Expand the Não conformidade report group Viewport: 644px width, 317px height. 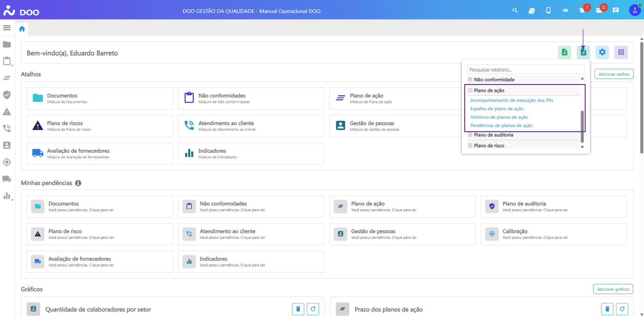pos(470,80)
